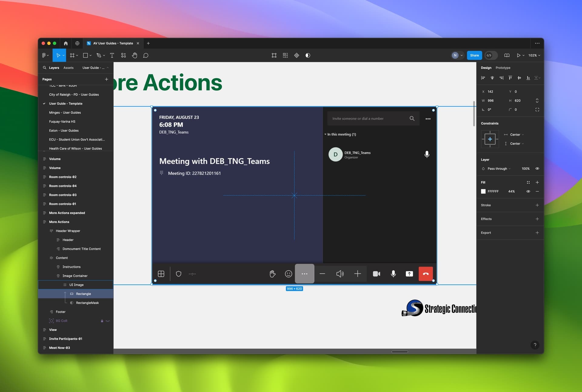Select the Pen tool
The height and width of the screenshot is (392, 582).
99,55
